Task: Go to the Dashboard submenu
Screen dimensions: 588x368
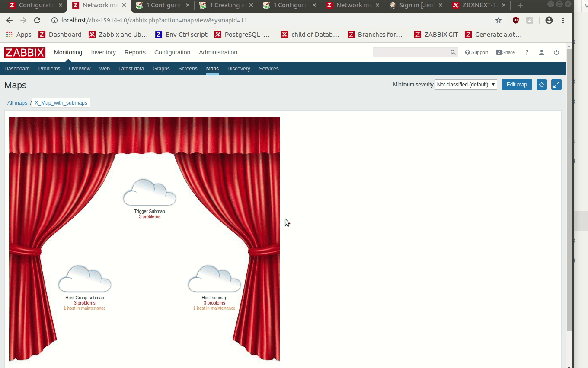Action: pyautogui.click(x=17, y=69)
